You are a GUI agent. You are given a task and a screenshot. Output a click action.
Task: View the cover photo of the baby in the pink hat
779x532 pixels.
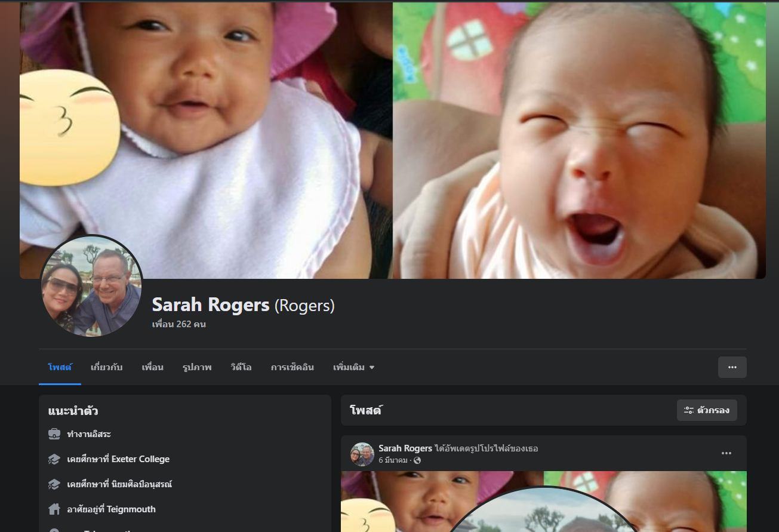point(206,140)
